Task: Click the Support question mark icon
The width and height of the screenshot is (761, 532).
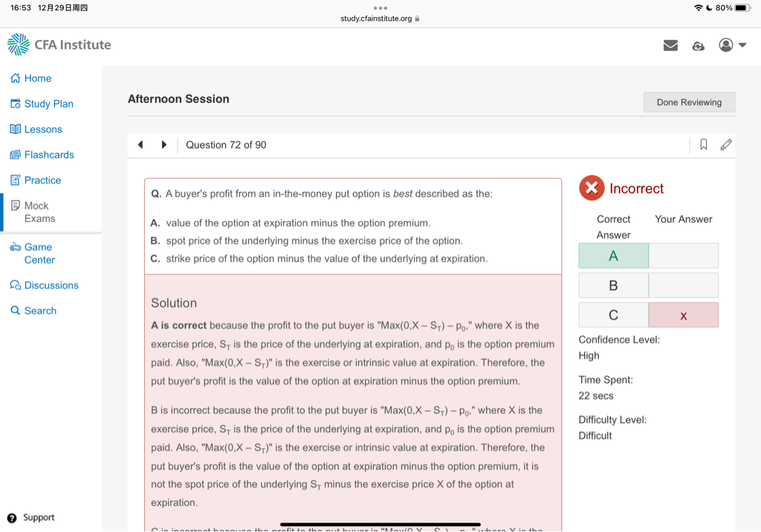Action: coord(12,518)
